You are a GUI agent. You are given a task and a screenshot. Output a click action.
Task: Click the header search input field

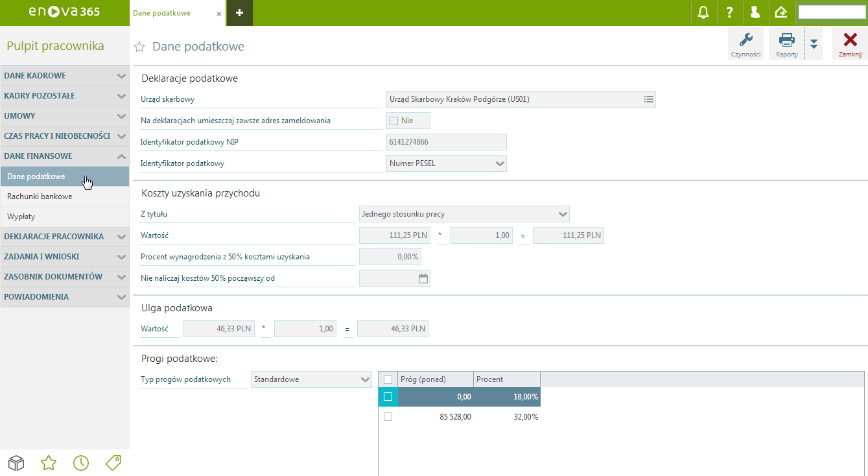click(x=832, y=12)
